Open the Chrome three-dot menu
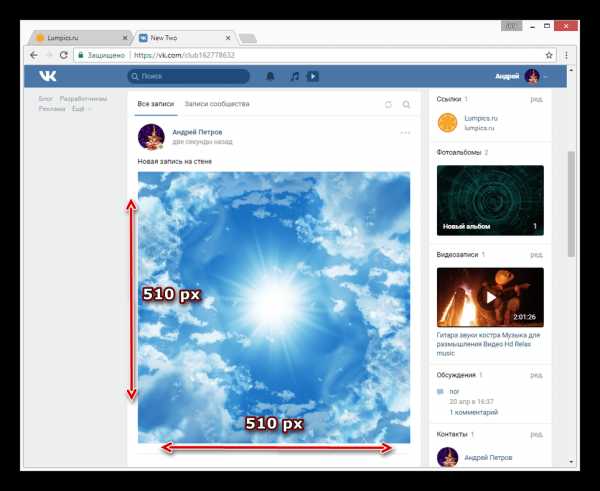600x491 pixels. tap(566, 55)
